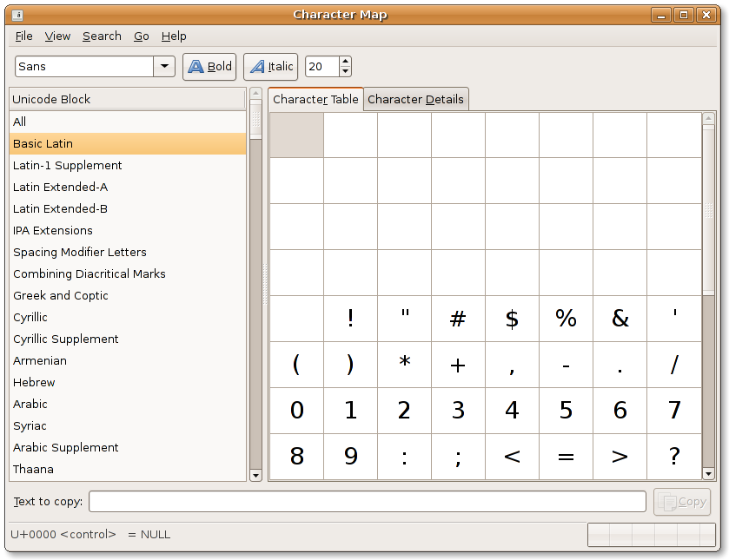Select the Cyrillic Supplement block
The height and width of the screenshot is (560, 729).
66,339
